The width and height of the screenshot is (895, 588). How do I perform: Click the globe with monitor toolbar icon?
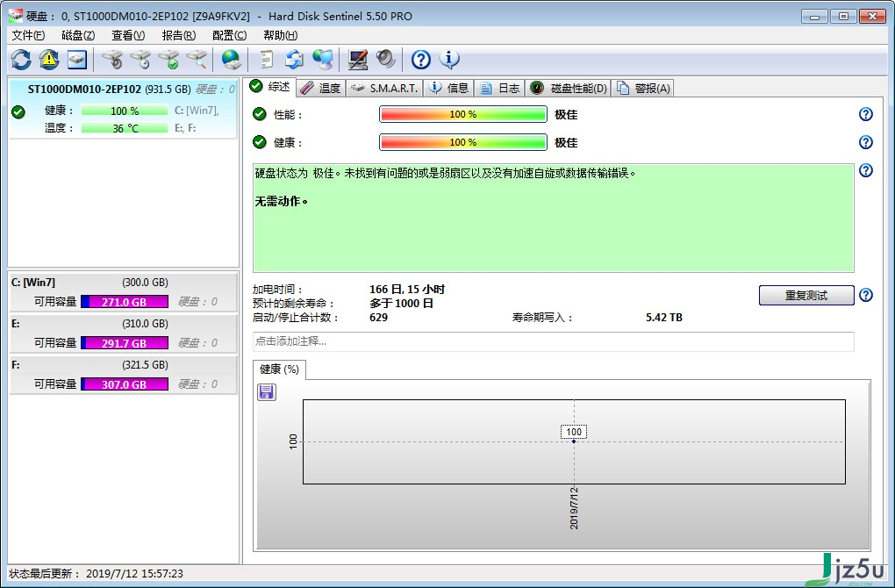[x=323, y=60]
